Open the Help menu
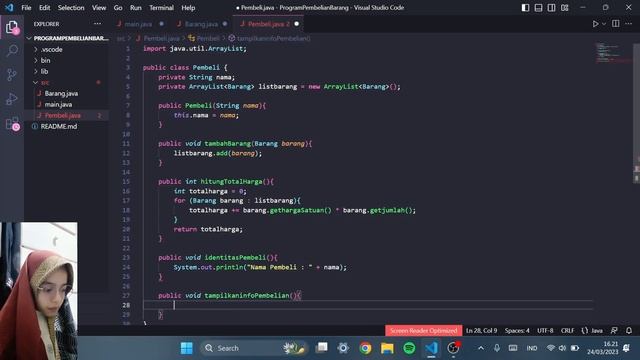 188,8
